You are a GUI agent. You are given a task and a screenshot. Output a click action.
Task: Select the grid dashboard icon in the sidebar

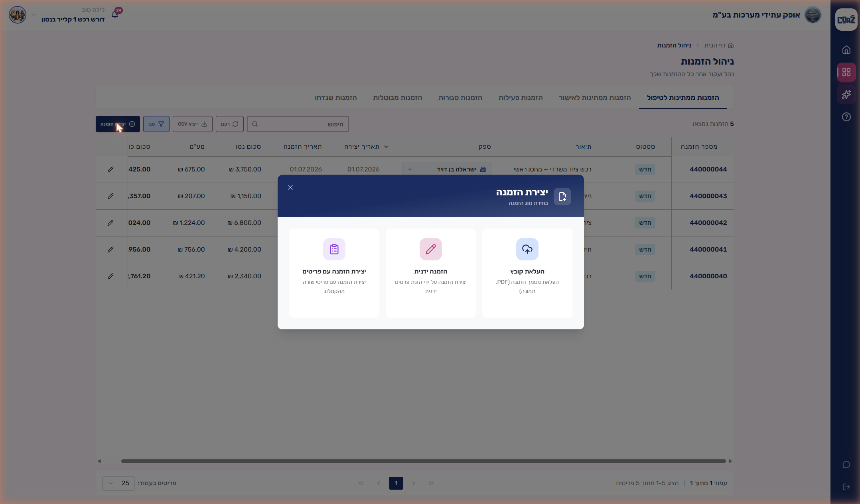click(x=846, y=72)
